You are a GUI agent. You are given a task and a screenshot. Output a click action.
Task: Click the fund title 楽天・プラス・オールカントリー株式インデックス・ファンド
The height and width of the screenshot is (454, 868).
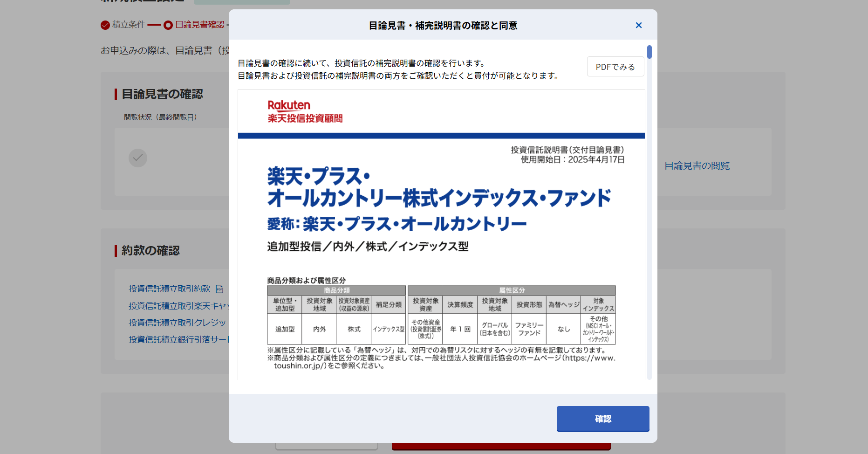coord(439,187)
